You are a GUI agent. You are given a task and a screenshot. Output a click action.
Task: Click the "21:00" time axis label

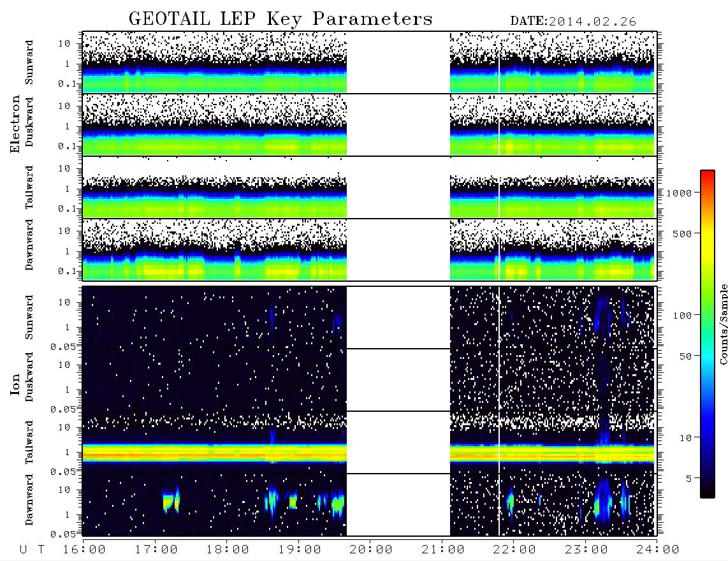[x=443, y=550]
